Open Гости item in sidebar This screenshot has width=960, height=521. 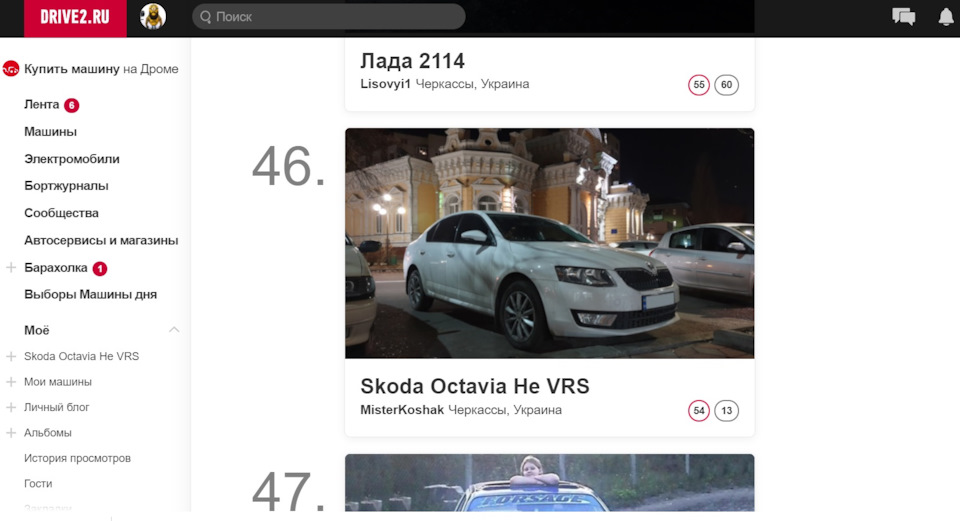pyautogui.click(x=38, y=484)
